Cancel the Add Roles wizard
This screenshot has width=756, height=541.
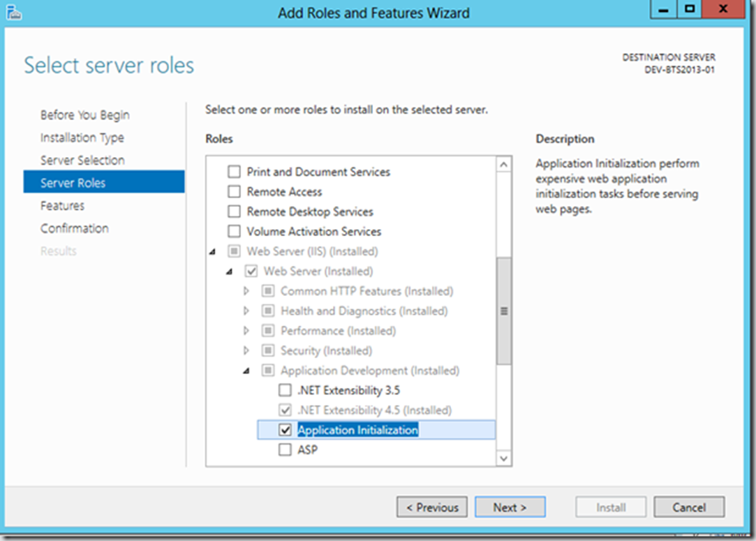(x=689, y=507)
